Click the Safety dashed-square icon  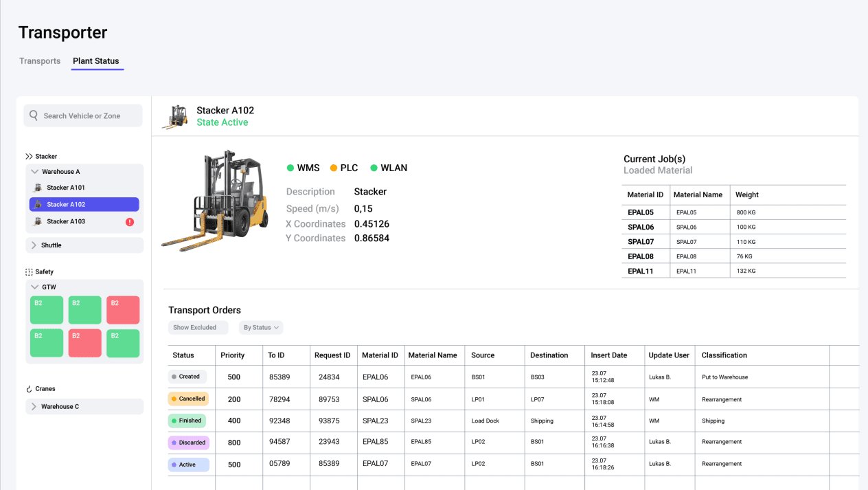click(x=29, y=272)
